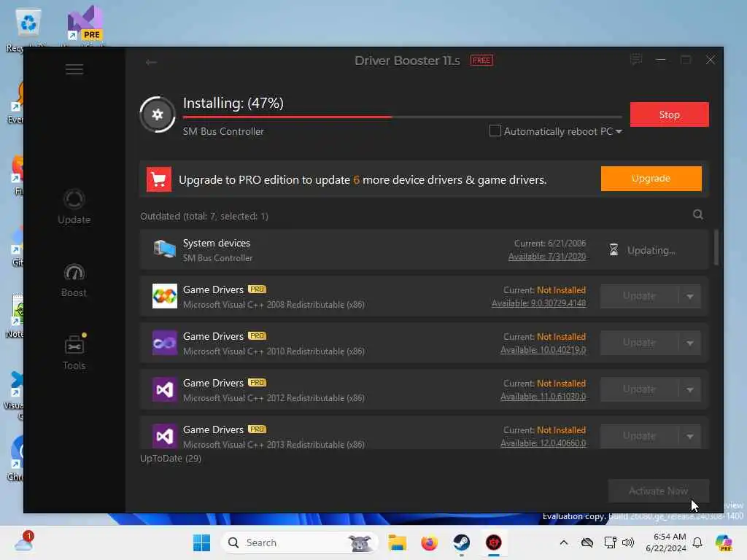Viewport: 747px width, 560px height.
Task: Open available version 9.0.30729.4148 link
Action: click(539, 303)
